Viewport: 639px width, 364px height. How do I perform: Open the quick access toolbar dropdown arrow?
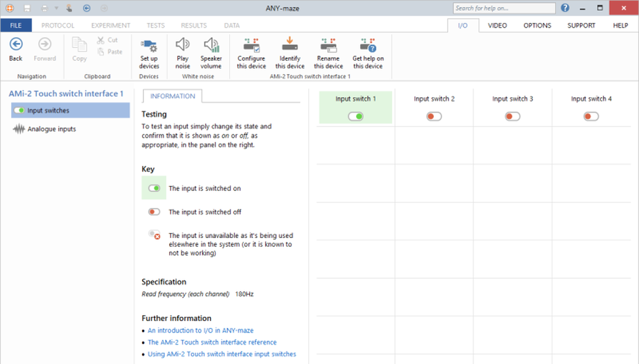56,8
